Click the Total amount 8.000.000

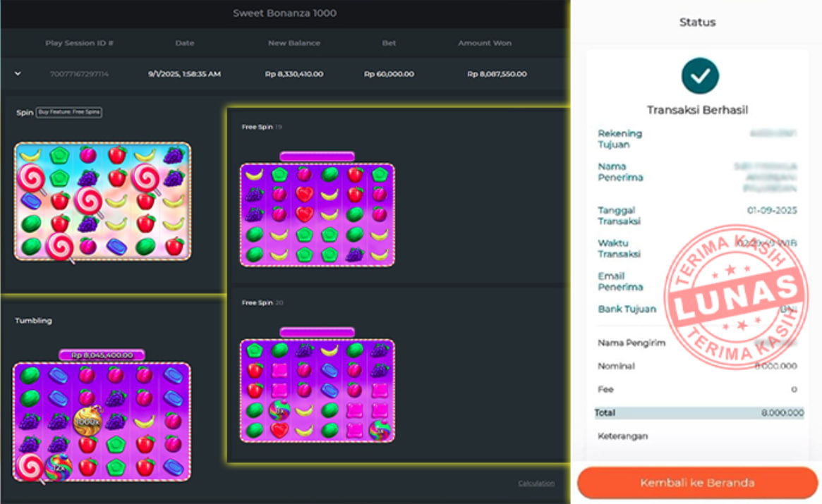[782, 413]
